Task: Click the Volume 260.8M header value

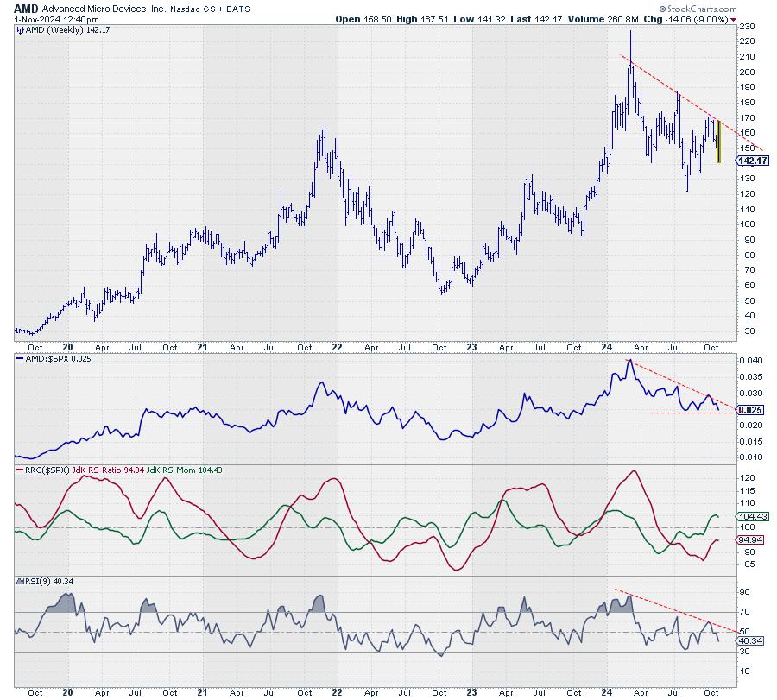Action: click(x=603, y=19)
